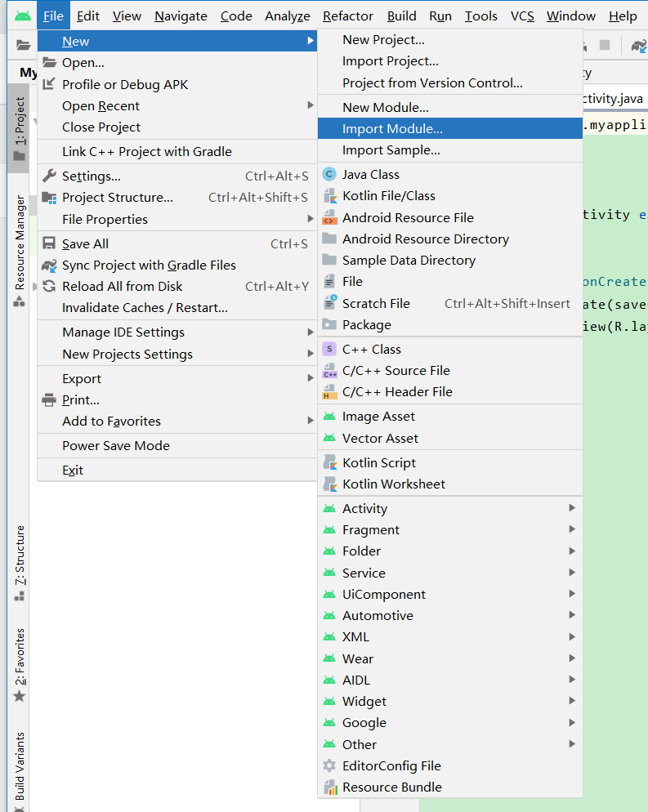The width and height of the screenshot is (648, 812).
Task: Expand the Export submenu arrow
Action: point(311,378)
